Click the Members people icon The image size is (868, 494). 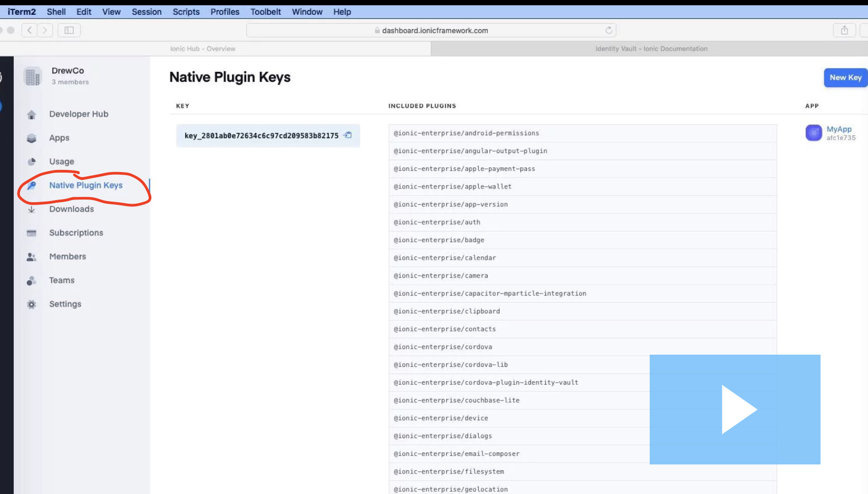click(32, 257)
